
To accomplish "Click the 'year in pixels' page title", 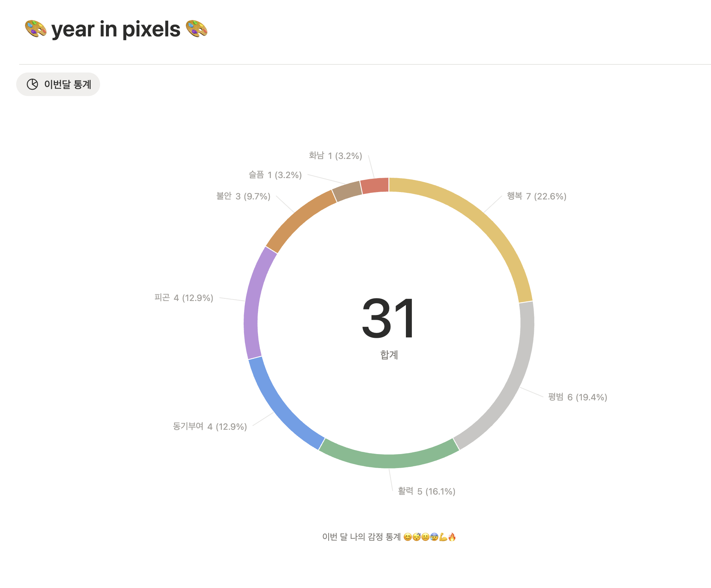I will point(116,29).
